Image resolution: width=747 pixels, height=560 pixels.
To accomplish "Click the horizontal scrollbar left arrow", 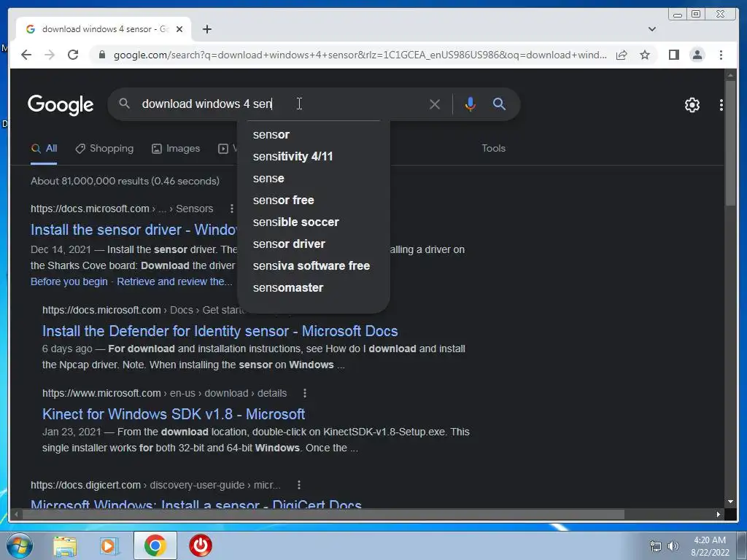I will click(x=17, y=514).
